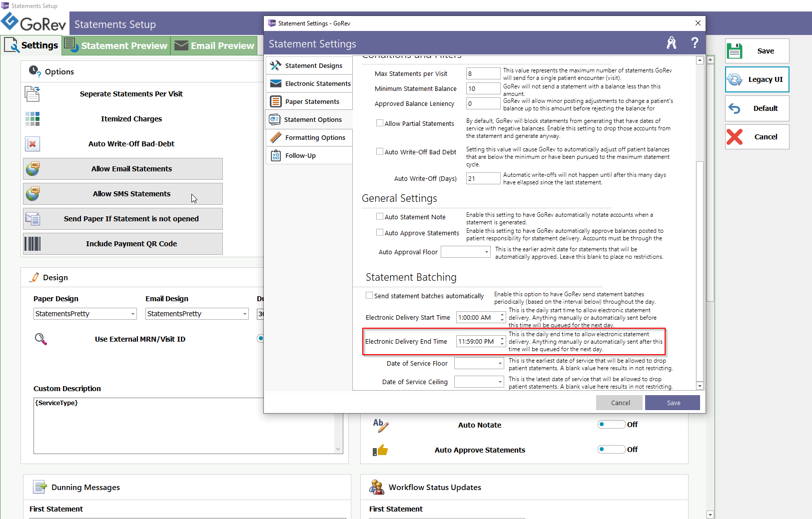The height and width of the screenshot is (519, 812).
Task: Switch to the Statement Preview tab
Action: click(116, 45)
